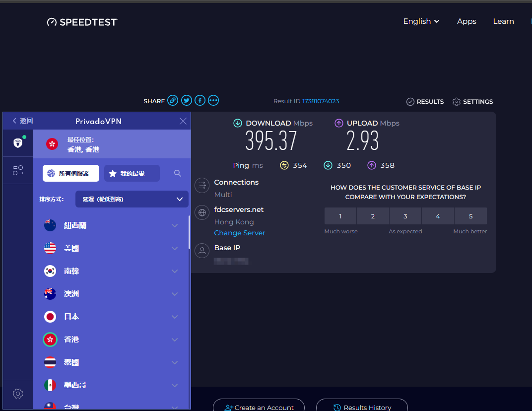This screenshot has height=411, width=532.
Task: Copy share link icon
Action: (x=173, y=100)
